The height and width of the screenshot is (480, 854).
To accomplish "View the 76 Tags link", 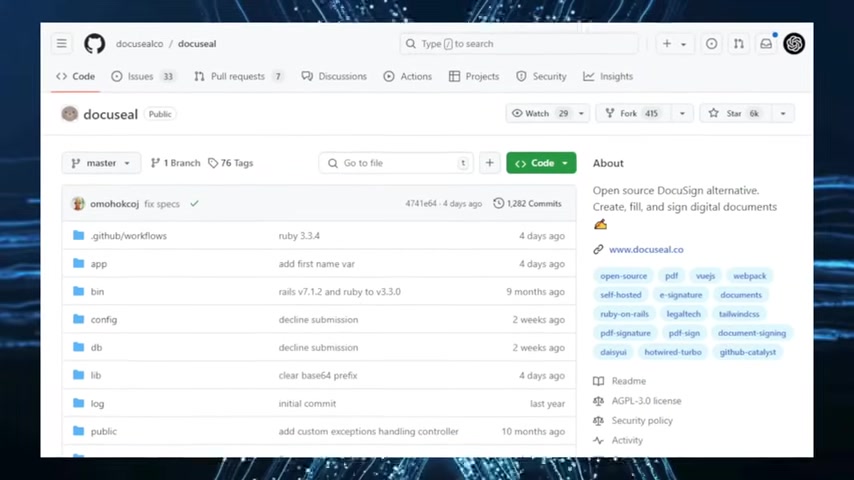I will 231,163.
